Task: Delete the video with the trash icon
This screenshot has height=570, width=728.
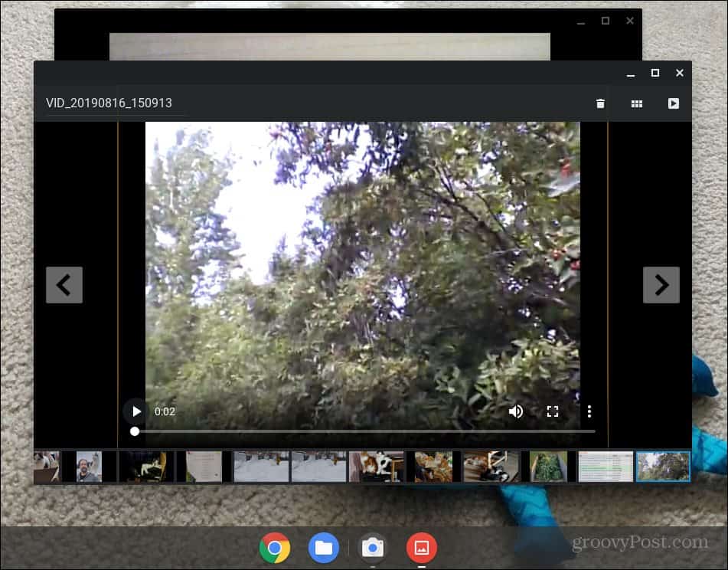Action: 600,103
